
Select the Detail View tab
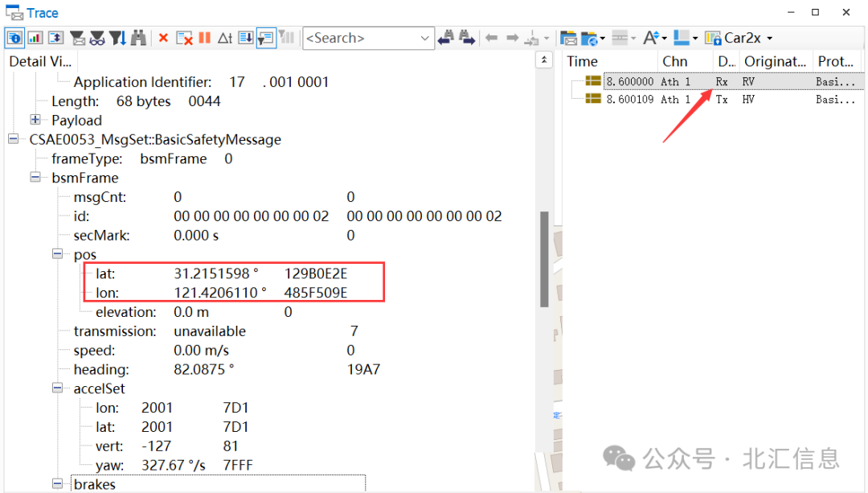coord(40,61)
